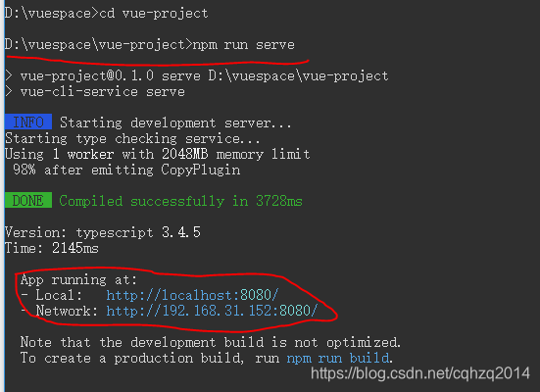Click the blue INFO badge

(28, 122)
